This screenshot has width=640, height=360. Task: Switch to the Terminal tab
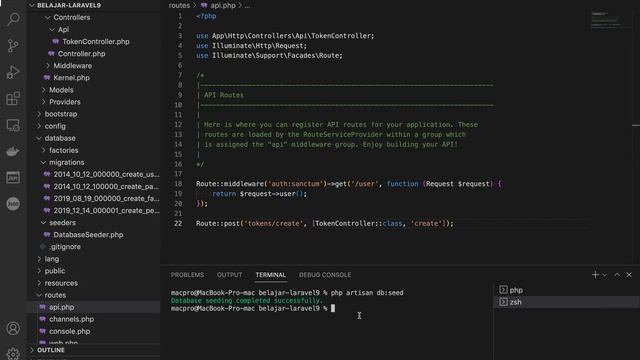(271, 275)
